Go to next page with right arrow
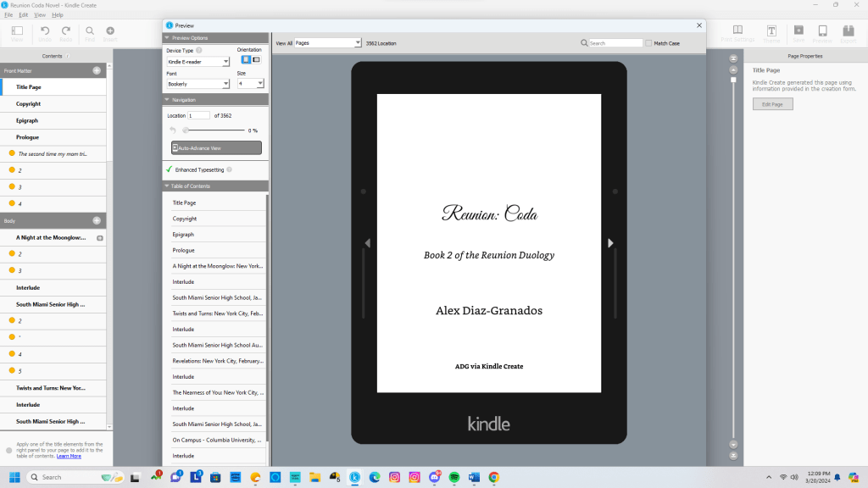Image resolution: width=868 pixels, height=488 pixels. coord(610,243)
